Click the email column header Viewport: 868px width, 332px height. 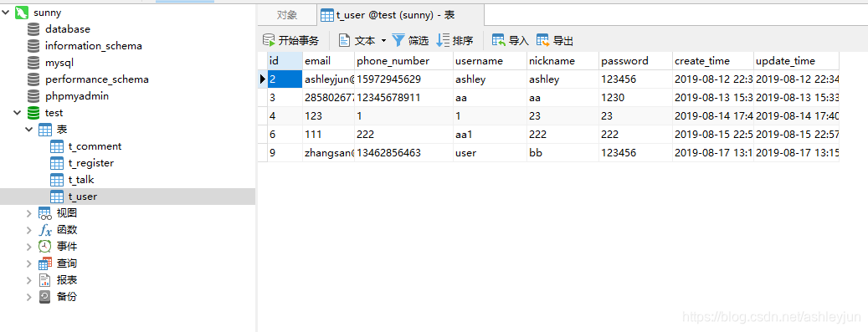[x=328, y=61]
